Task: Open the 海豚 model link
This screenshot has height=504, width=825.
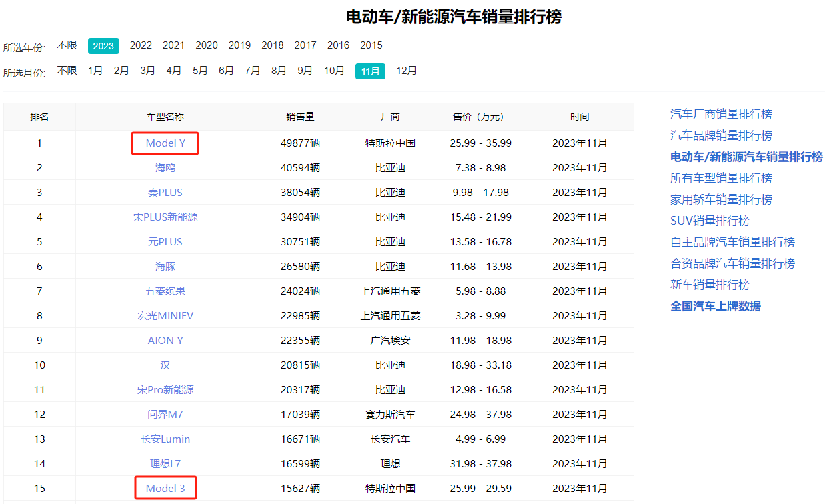Action: pyautogui.click(x=165, y=267)
